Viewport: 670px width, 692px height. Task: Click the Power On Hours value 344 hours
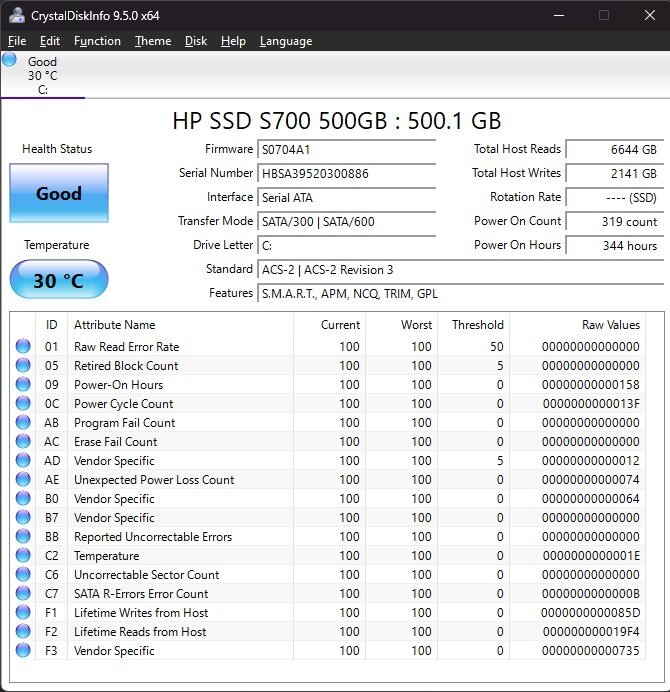pyautogui.click(x=615, y=245)
